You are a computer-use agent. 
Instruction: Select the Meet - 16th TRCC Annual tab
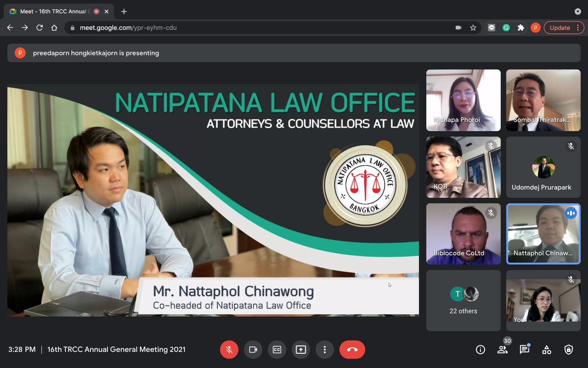click(59, 12)
